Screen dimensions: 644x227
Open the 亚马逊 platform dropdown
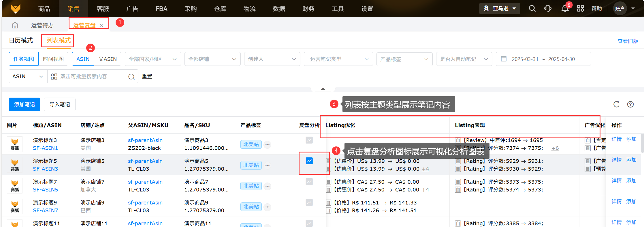[x=500, y=9]
